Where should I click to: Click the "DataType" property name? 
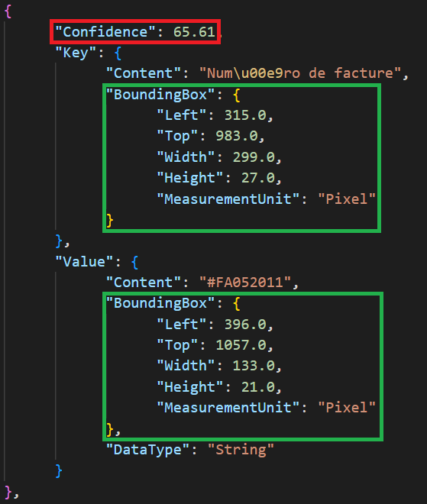pos(147,450)
